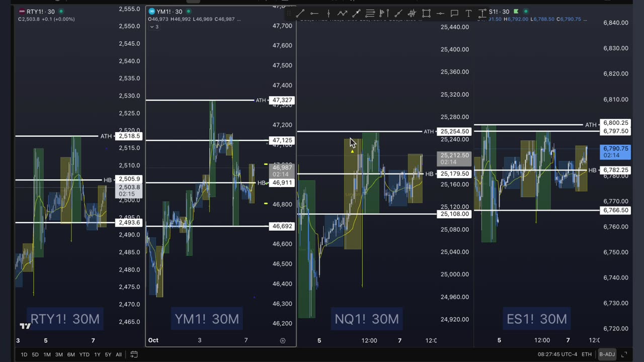Click the RTY1! 30M text annotation
Screen dimensions: 644x362
tap(65, 319)
